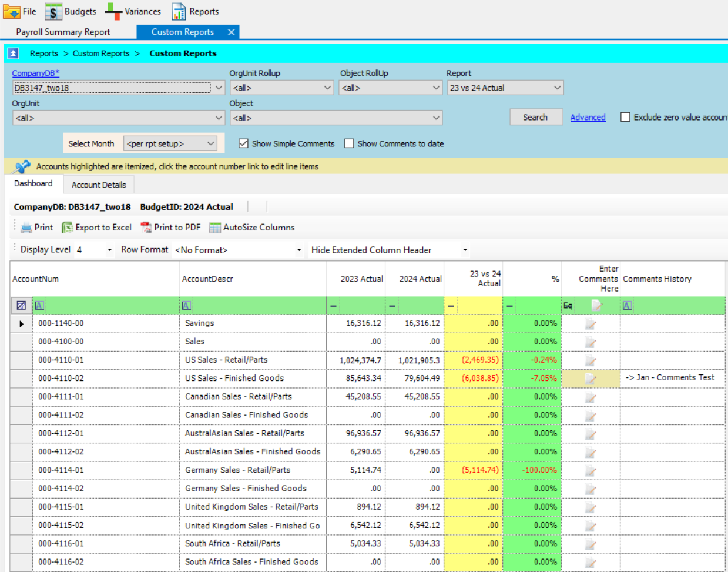Switch to Payroll Summary Report tab
Image resolution: width=728 pixels, height=572 pixels.
[x=63, y=32]
